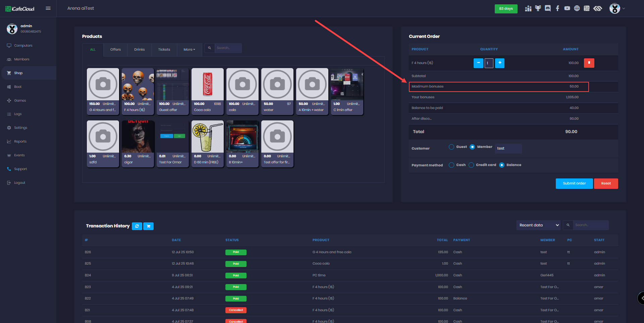Click the trophy icon in top bar
Viewport: 644px width, 323px height.
(538, 8)
